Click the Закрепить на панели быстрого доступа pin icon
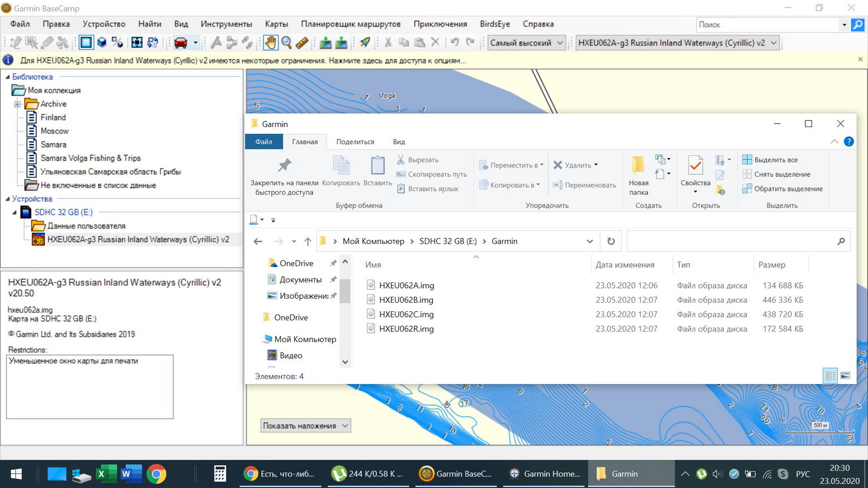The width and height of the screenshot is (868, 488). pos(284,165)
